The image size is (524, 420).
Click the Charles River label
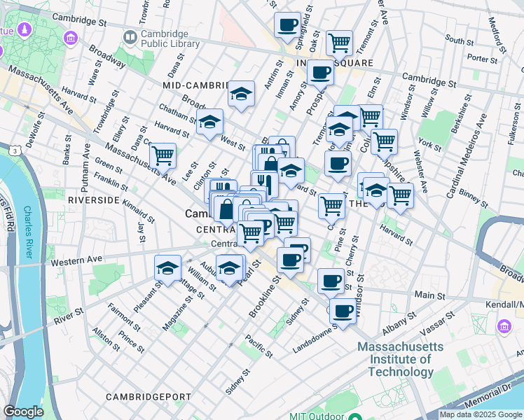point(29,232)
